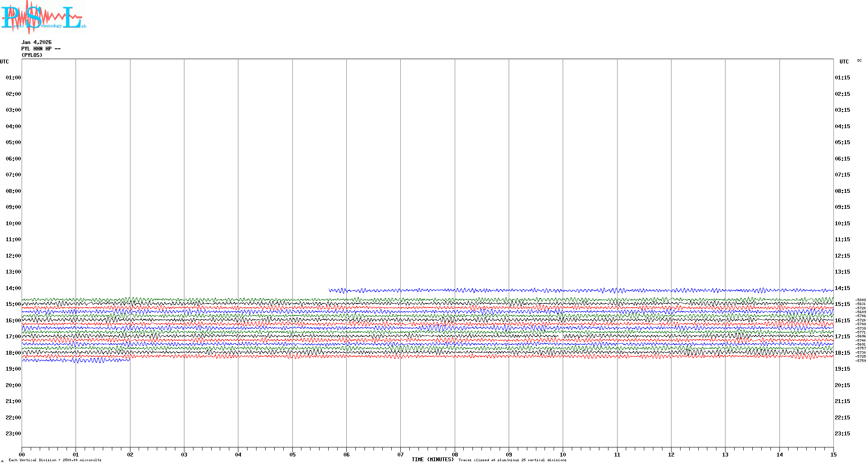Click the 14:15 right-side time label
868x466 pixels.
click(842, 288)
